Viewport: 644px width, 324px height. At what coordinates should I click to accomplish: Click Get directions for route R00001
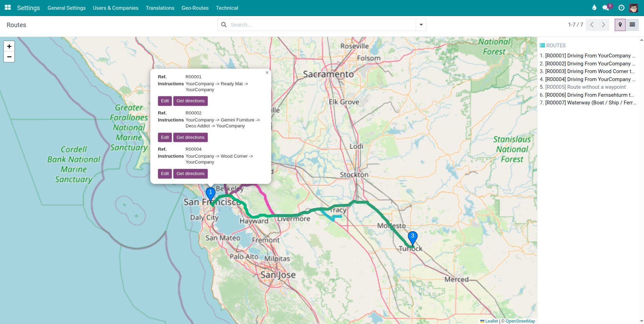[x=190, y=101]
